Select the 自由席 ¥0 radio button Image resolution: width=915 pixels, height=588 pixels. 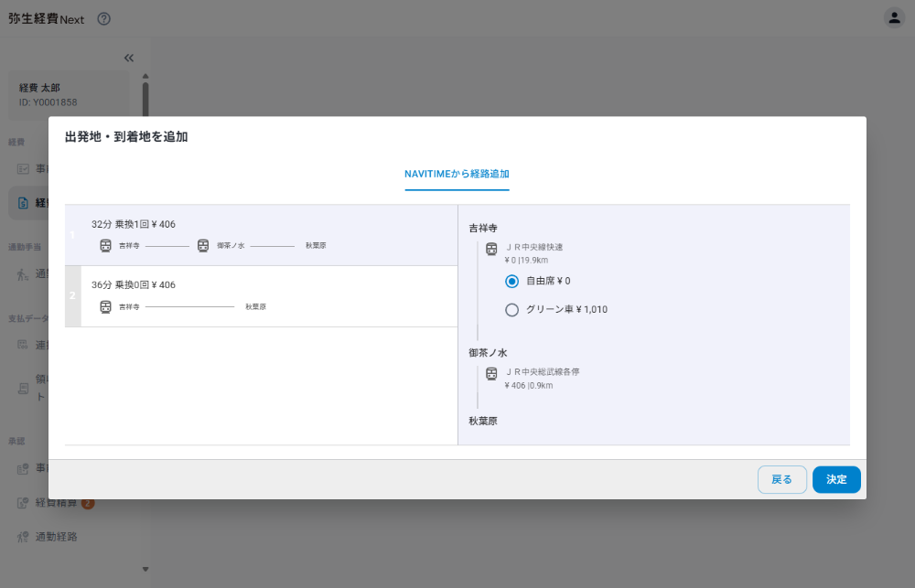coord(513,282)
